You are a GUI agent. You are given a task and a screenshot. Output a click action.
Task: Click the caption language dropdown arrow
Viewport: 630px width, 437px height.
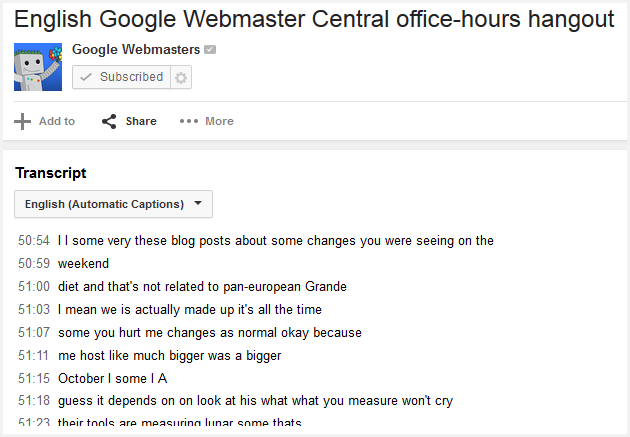198,204
